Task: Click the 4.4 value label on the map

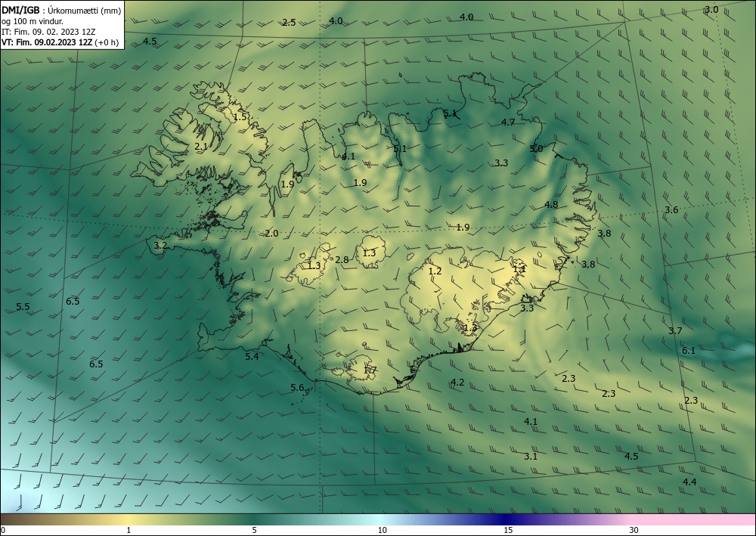Action: [x=689, y=482]
